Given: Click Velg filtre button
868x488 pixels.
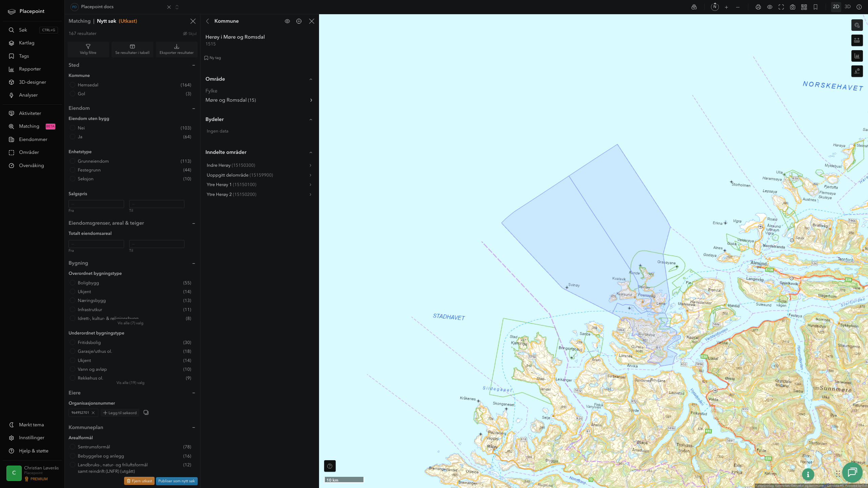Looking at the screenshot, I should coord(88,49).
